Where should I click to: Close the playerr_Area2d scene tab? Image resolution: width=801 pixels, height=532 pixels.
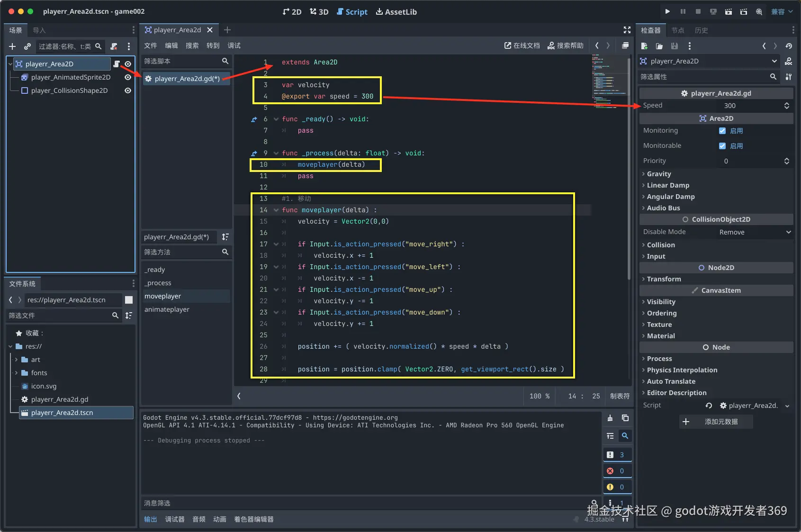[210, 30]
